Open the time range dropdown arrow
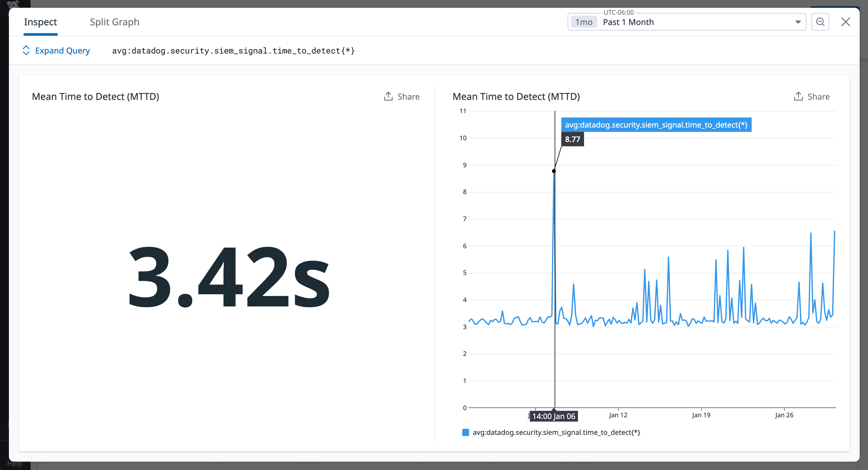Image resolution: width=868 pixels, height=470 pixels. click(x=798, y=22)
